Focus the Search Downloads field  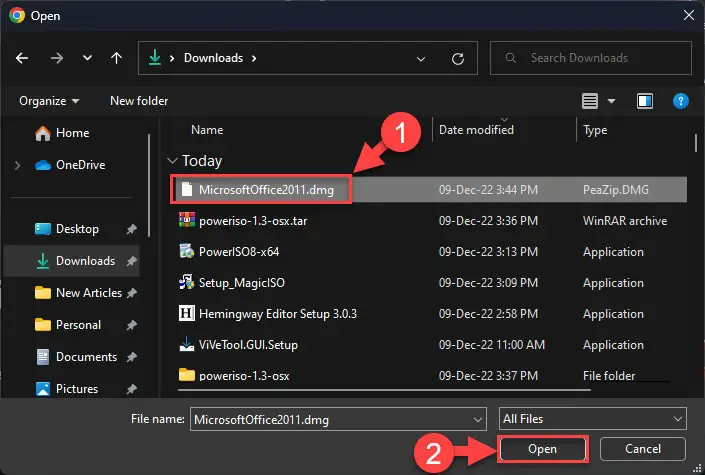tap(590, 58)
